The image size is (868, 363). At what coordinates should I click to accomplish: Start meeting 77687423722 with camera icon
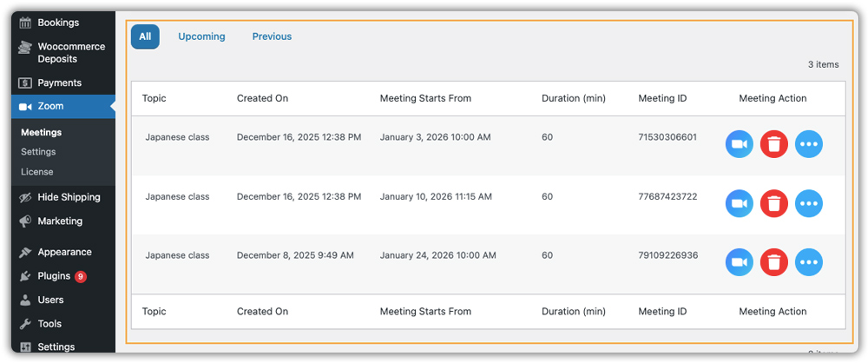[739, 203]
